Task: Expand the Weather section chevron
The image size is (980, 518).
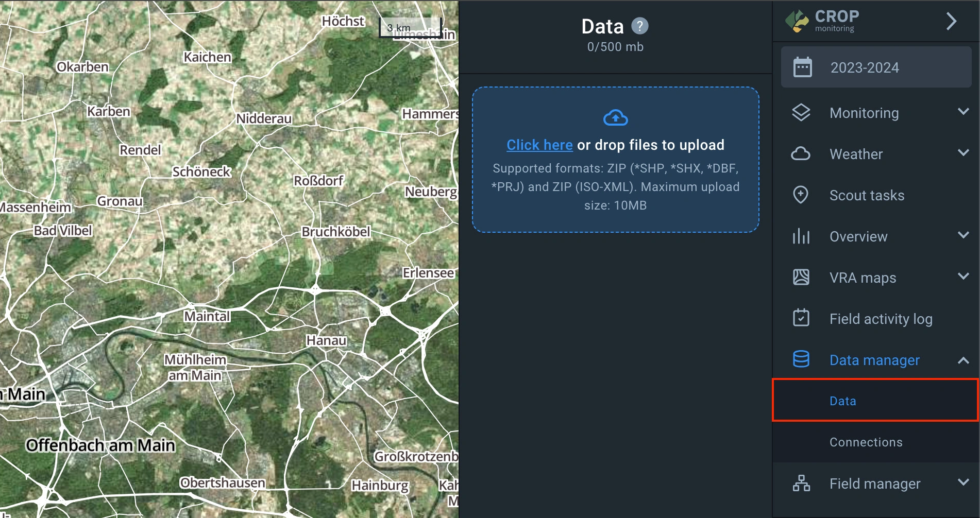Action: point(963,153)
